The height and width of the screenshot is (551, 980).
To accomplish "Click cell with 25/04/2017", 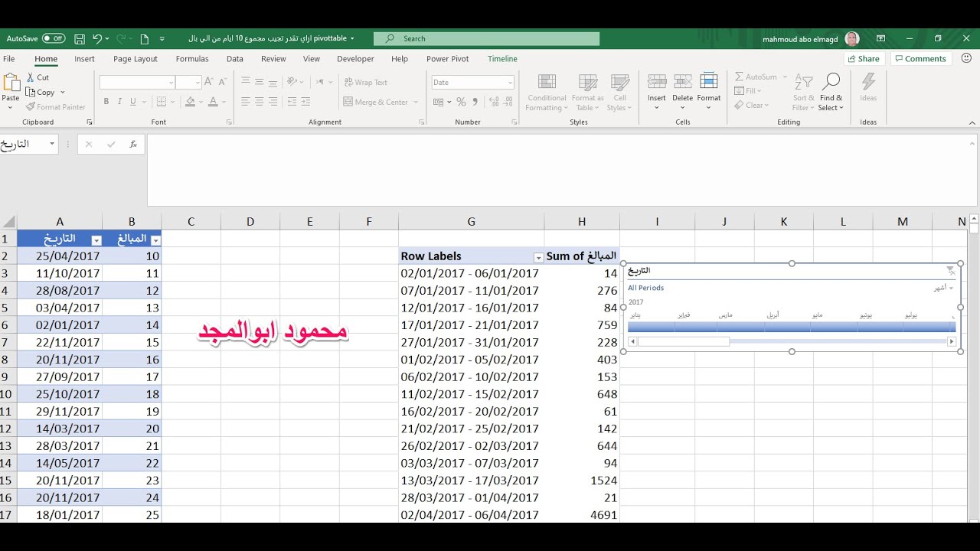I will tap(60, 256).
